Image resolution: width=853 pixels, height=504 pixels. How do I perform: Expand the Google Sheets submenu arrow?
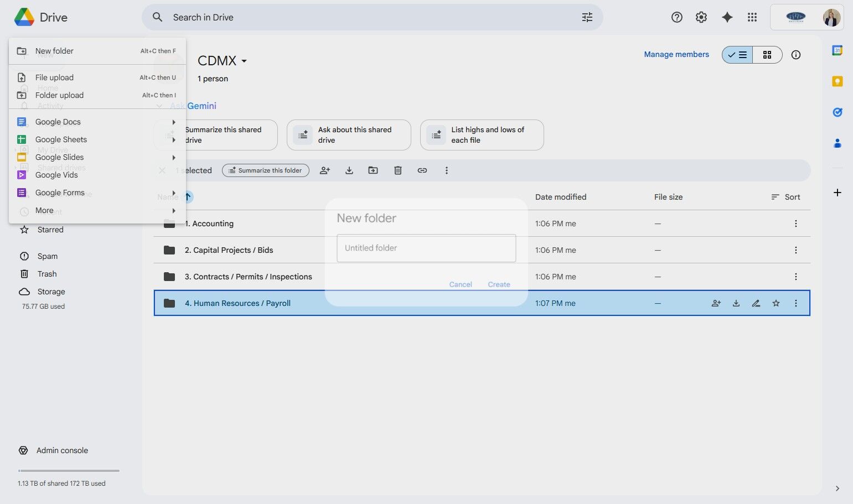174,139
